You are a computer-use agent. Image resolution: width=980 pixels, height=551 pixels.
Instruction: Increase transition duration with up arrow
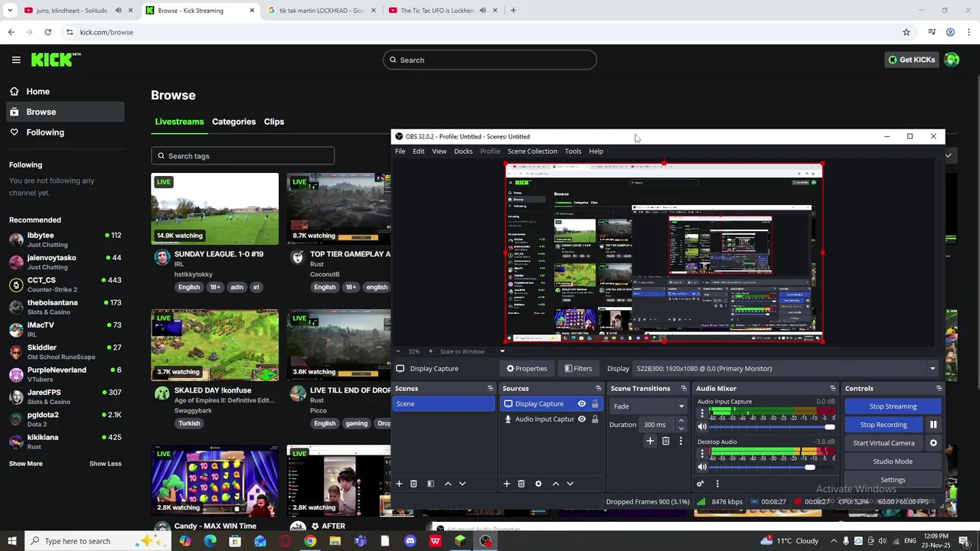point(681,421)
